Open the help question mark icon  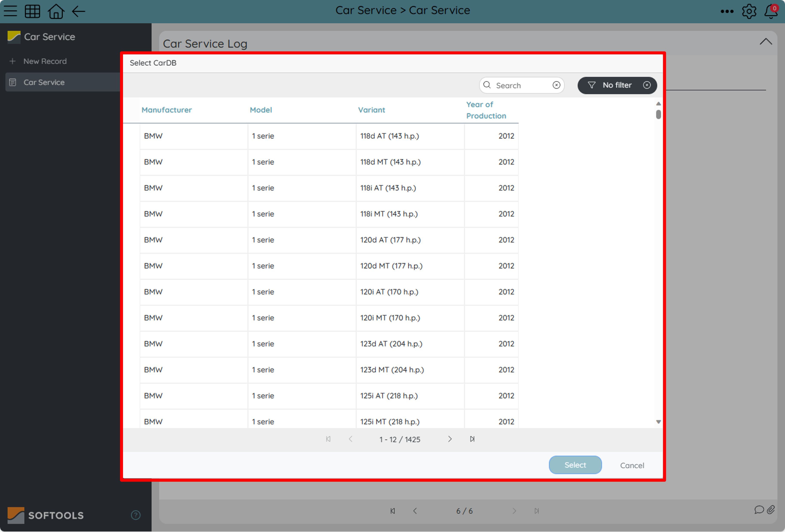135,515
